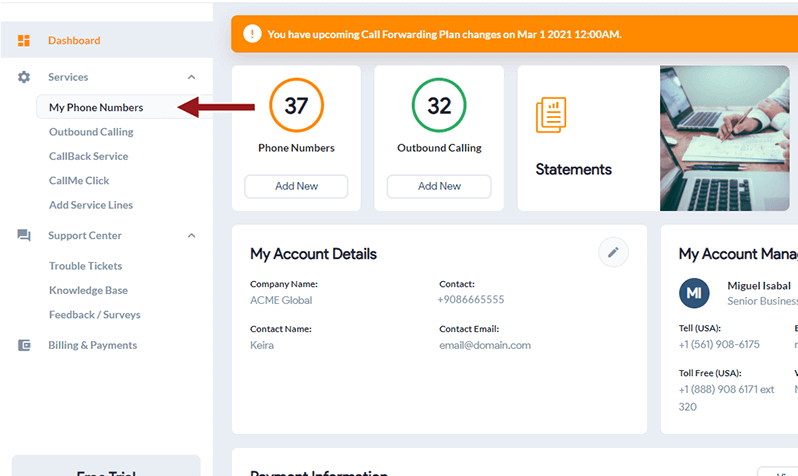This screenshot has width=798, height=476.
Task: Open CallBack Service in sidebar
Action: (89, 156)
